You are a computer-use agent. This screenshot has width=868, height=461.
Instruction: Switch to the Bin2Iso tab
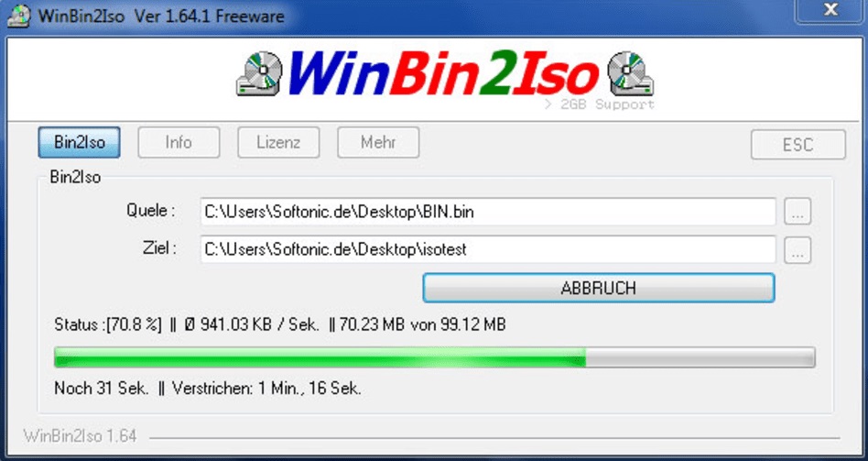pyautogui.click(x=79, y=142)
